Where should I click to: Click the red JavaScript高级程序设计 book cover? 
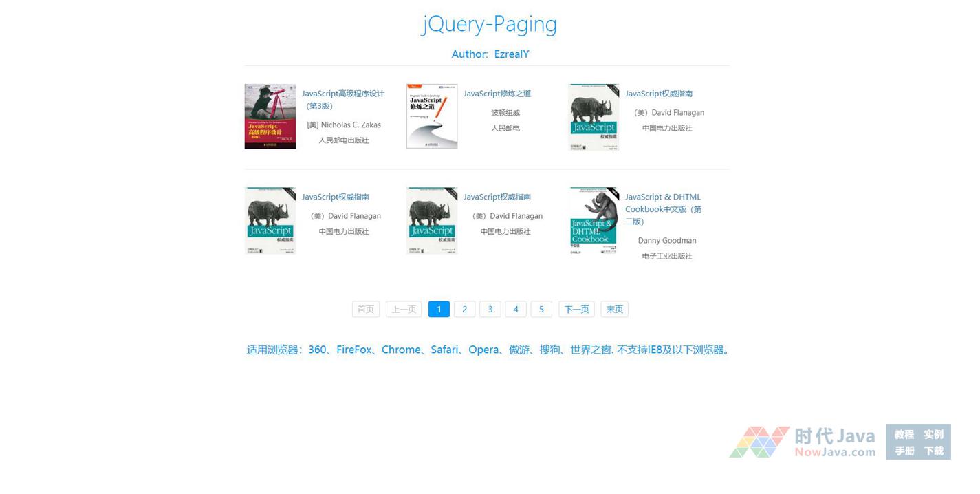(270, 116)
